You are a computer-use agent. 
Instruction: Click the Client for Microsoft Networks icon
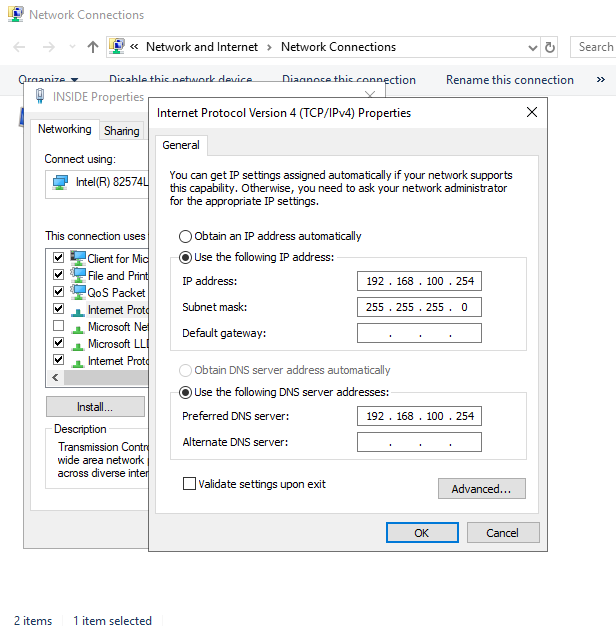coord(78,258)
